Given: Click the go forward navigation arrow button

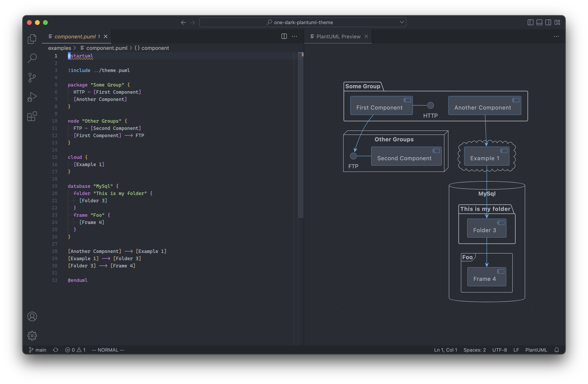Looking at the screenshot, I should 192,22.
